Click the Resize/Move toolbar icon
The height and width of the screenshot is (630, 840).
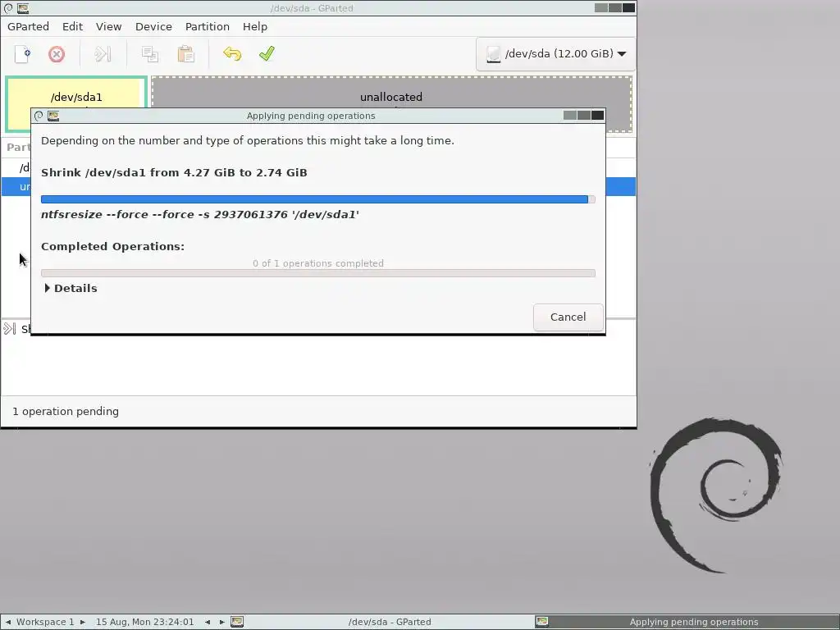point(103,54)
